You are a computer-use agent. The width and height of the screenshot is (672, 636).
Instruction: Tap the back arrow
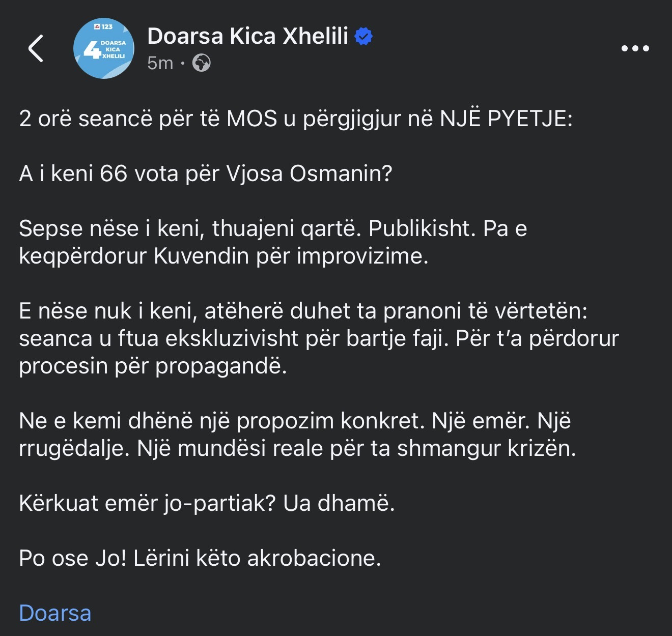coord(36,49)
